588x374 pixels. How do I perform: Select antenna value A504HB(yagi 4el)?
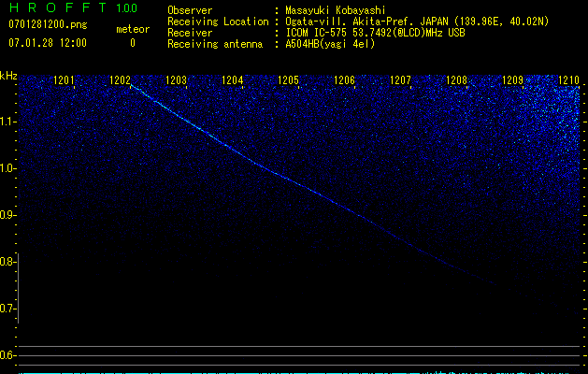tap(330, 44)
